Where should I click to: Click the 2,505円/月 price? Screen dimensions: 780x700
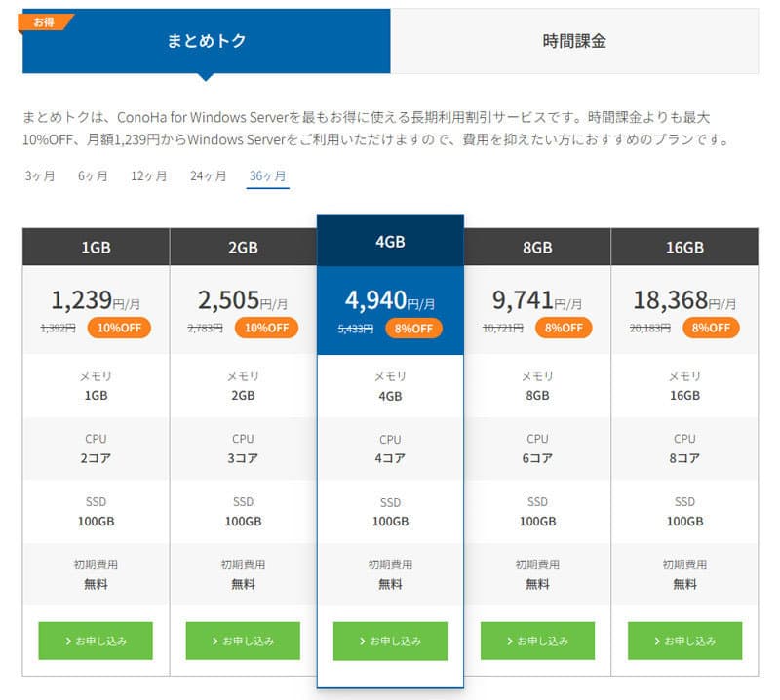click(x=243, y=300)
